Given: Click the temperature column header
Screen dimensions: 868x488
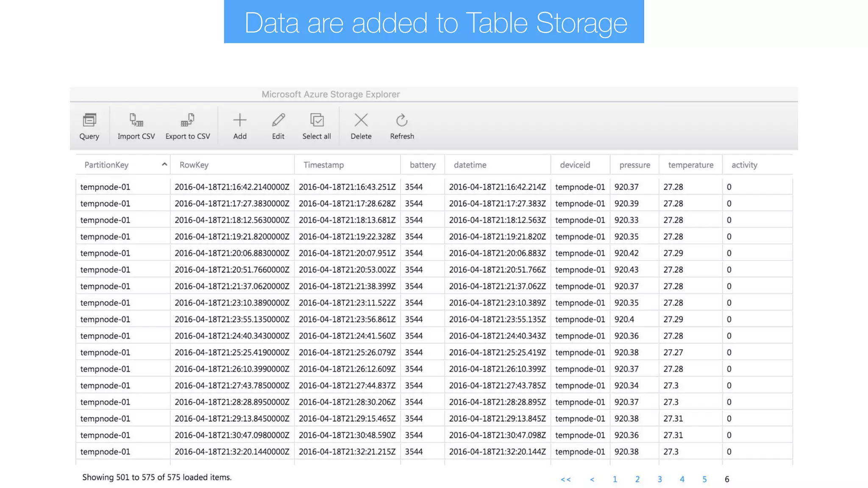Looking at the screenshot, I should (x=690, y=165).
